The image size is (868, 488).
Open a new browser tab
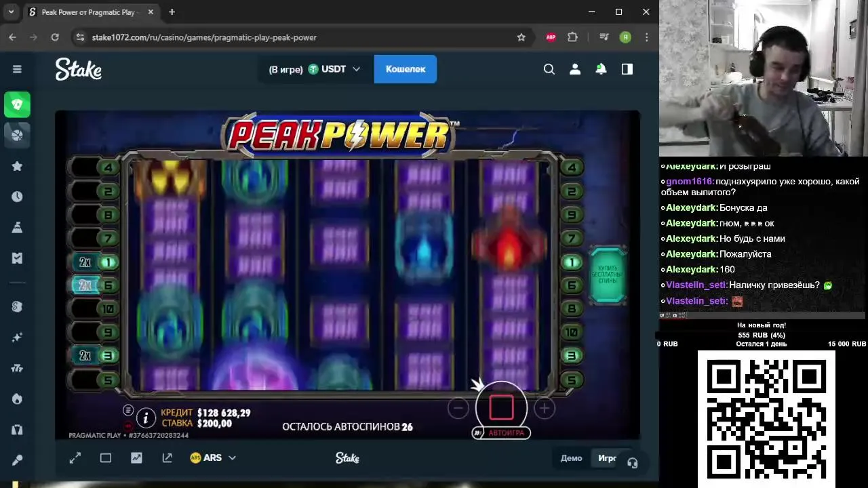click(172, 12)
